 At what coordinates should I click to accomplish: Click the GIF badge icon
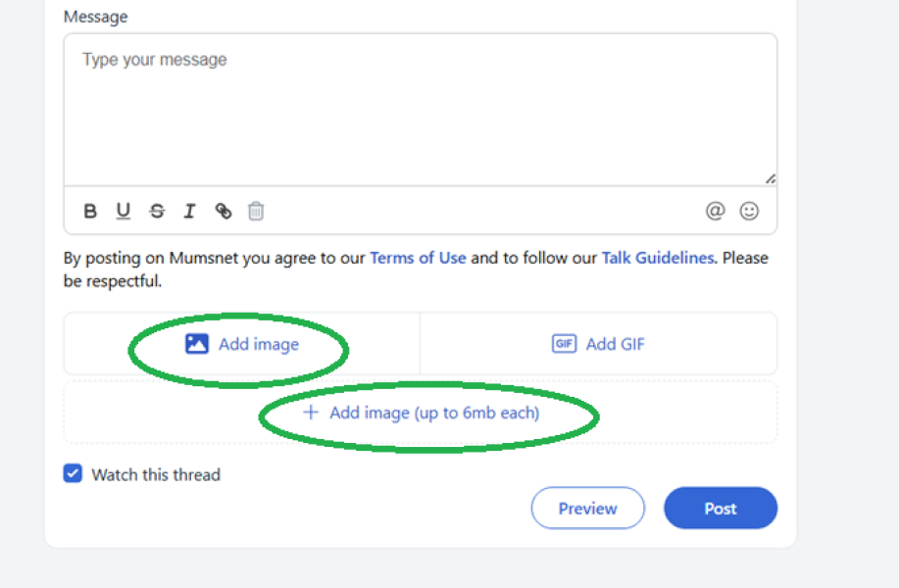(564, 344)
